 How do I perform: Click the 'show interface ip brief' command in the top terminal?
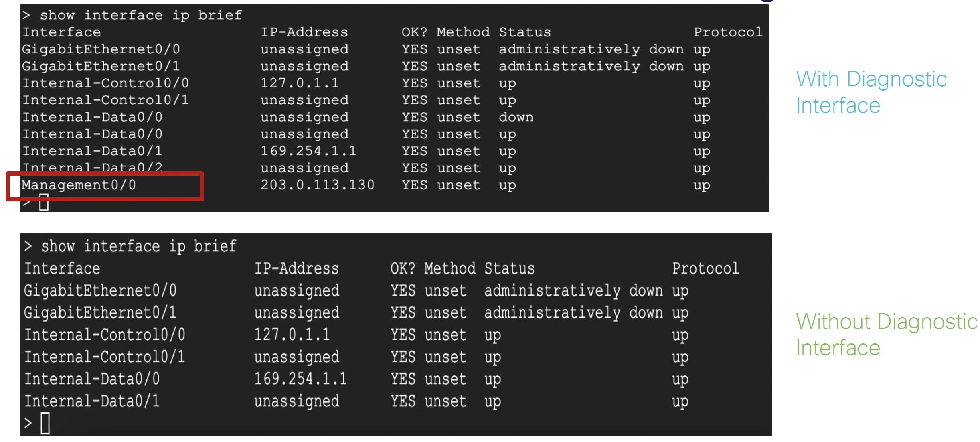click(141, 15)
